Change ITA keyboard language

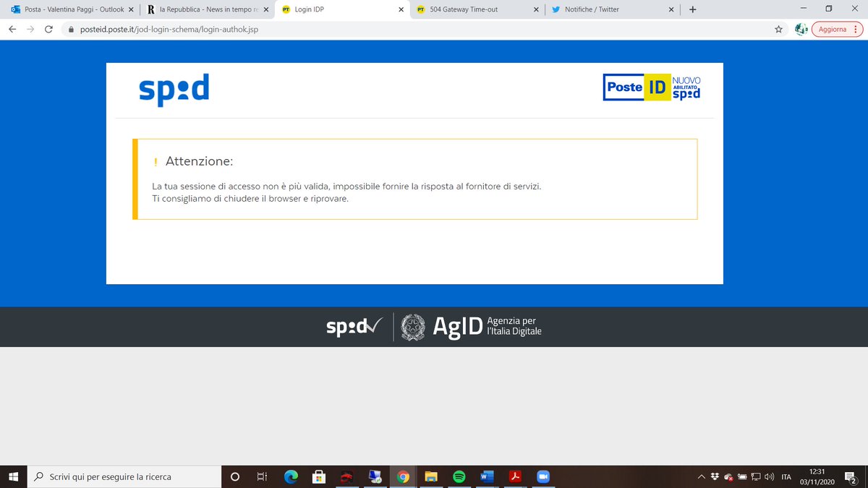786,476
